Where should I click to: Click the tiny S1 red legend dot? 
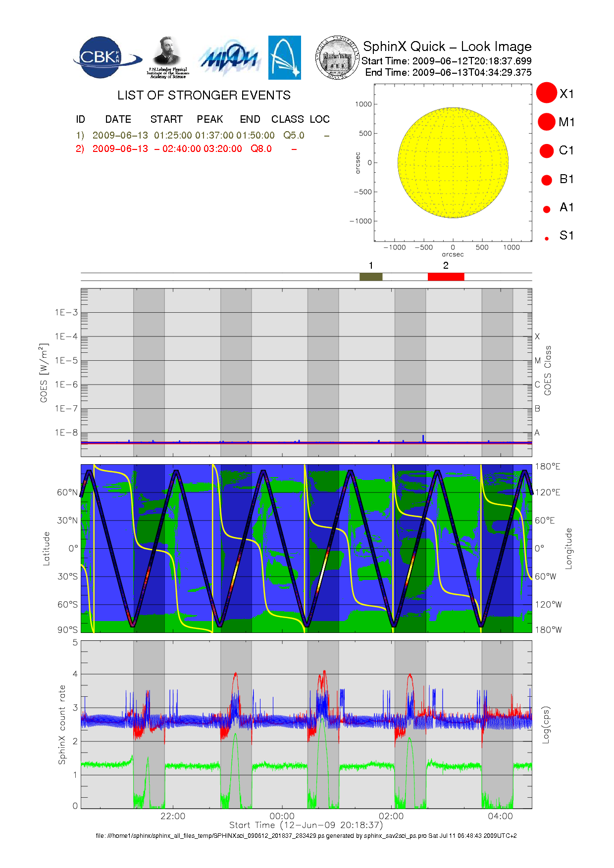(547, 239)
